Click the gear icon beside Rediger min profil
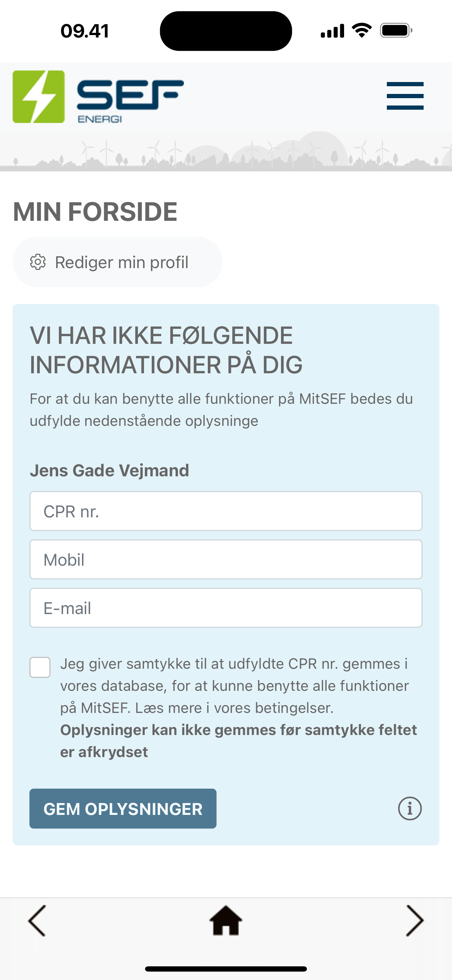The width and height of the screenshot is (452, 980). 38,262
